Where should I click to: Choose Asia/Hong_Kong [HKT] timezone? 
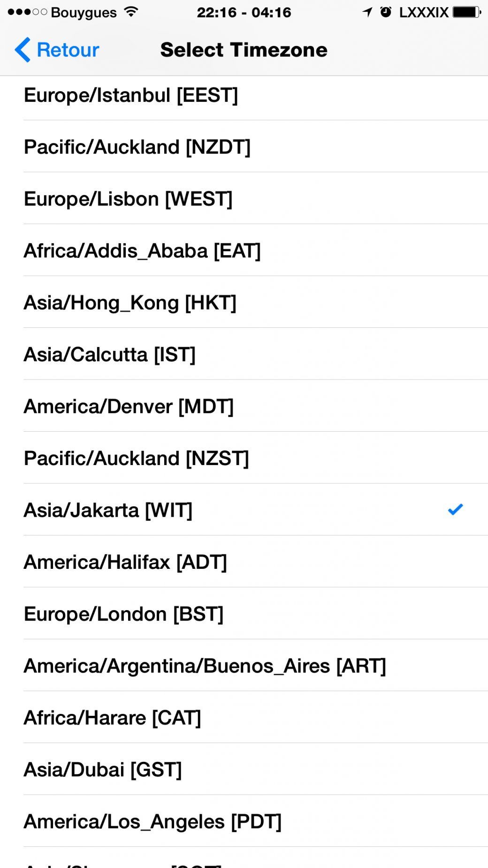[x=130, y=302]
